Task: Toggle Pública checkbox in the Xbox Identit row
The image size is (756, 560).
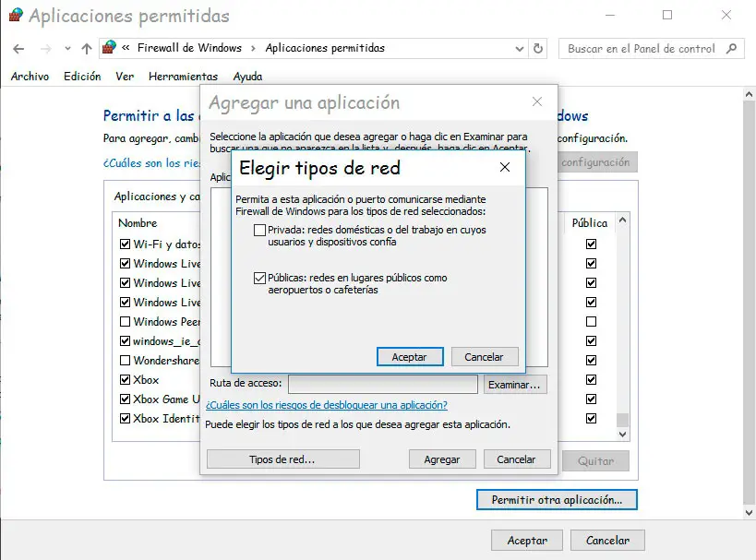Action: [x=591, y=418]
